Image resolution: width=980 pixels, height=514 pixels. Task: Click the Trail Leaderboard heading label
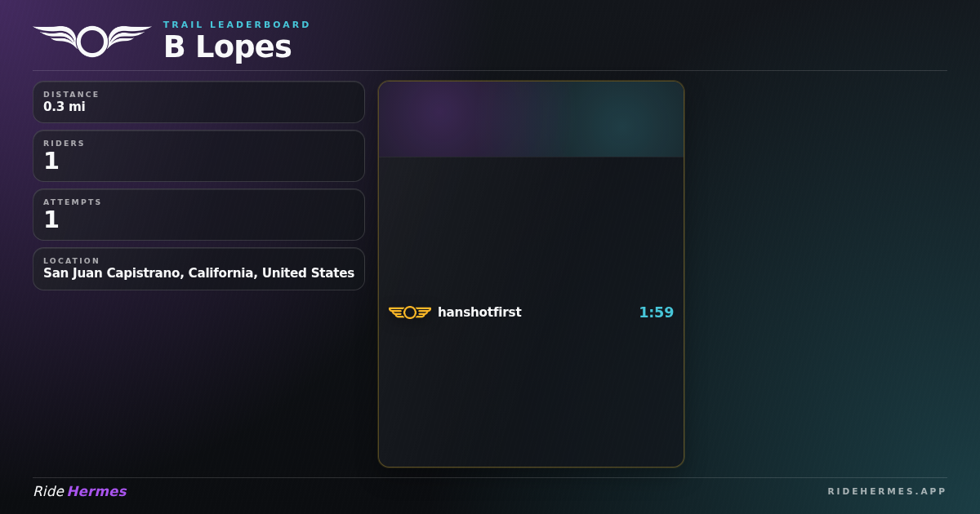[237, 24]
